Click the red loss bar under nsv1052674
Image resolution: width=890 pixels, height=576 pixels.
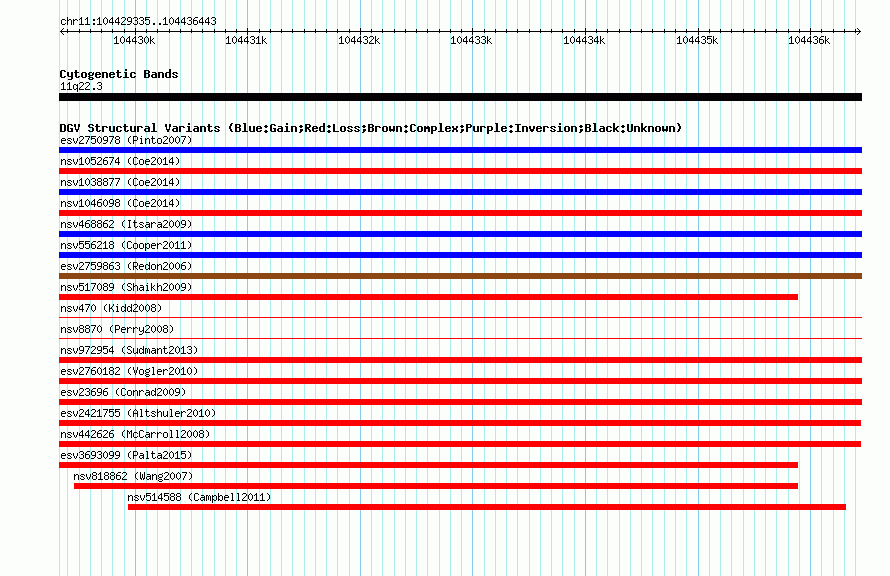coord(460,171)
